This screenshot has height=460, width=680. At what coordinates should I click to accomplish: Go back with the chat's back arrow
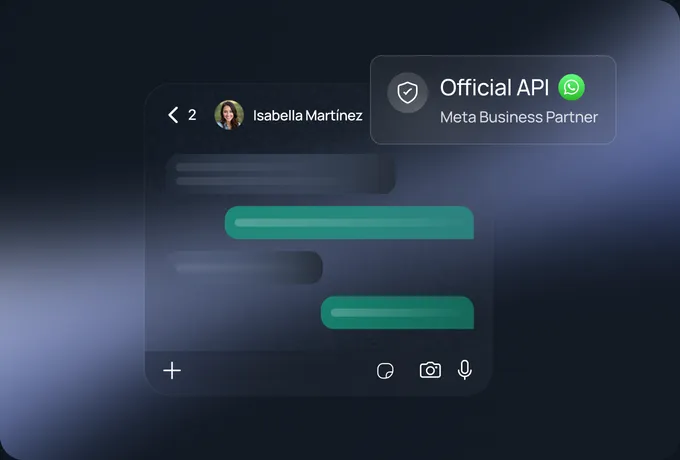point(173,115)
